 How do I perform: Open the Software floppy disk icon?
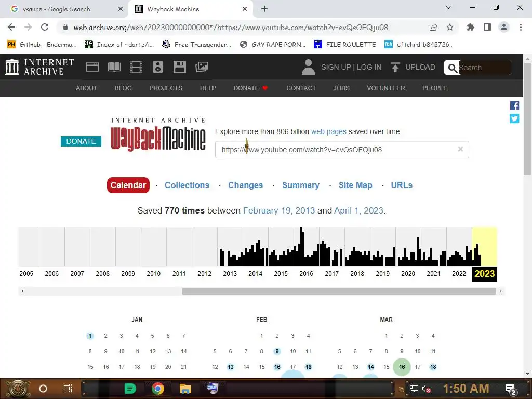(x=179, y=67)
